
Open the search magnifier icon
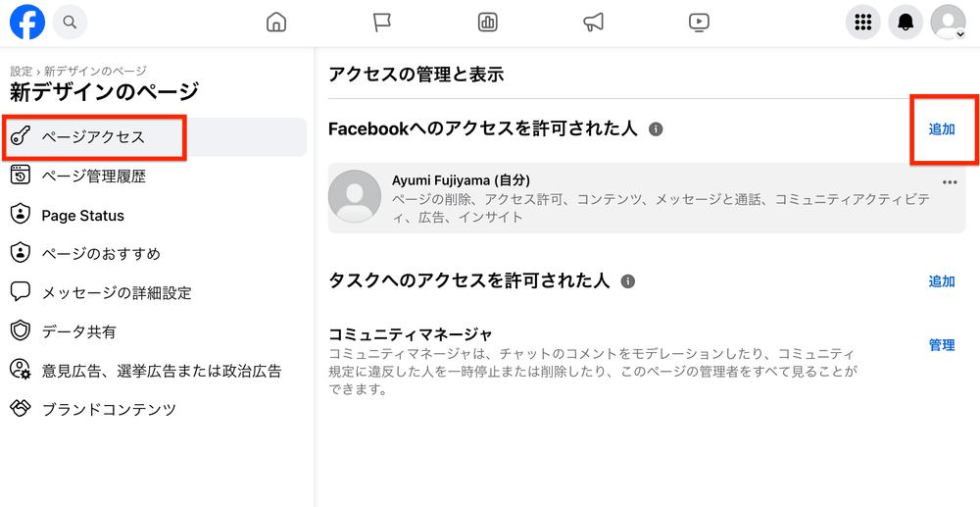coord(70,22)
